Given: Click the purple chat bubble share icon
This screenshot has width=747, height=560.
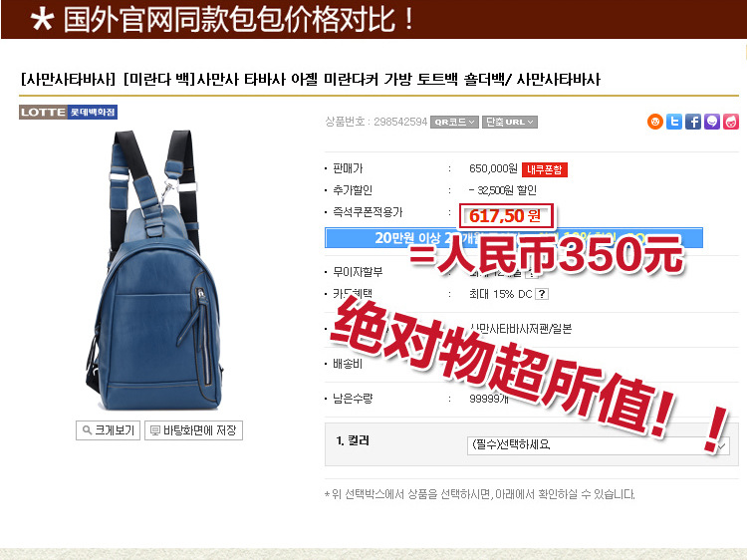Looking at the screenshot, I should click(712, 122).
